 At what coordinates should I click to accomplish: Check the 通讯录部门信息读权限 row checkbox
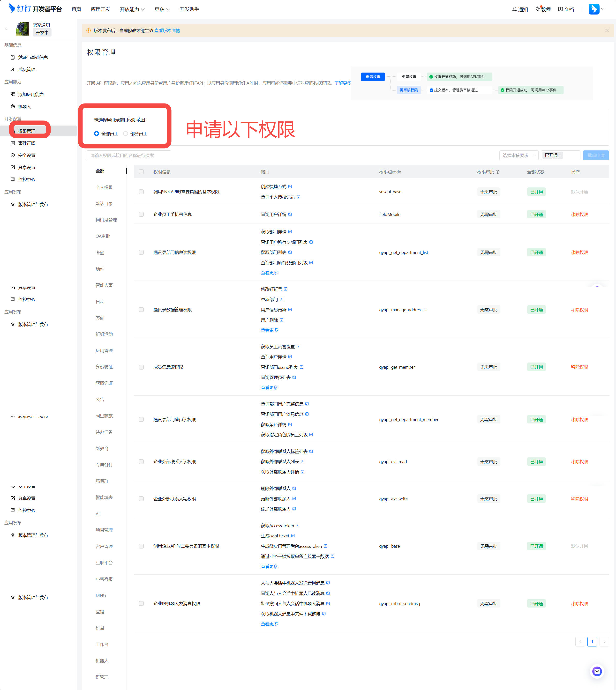[x=142, y=252]
